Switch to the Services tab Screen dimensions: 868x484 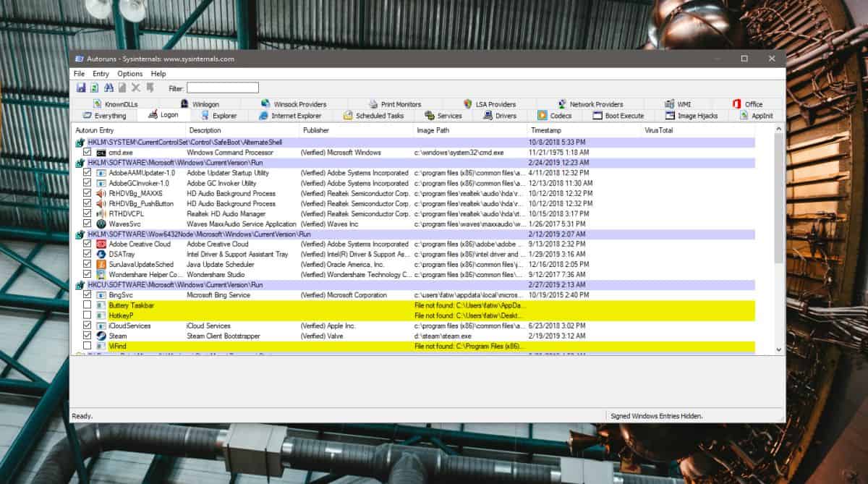click(443, 116)
